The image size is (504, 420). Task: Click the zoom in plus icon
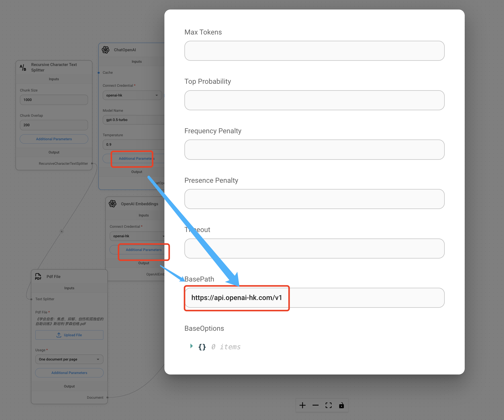click(x=302, y=405)
